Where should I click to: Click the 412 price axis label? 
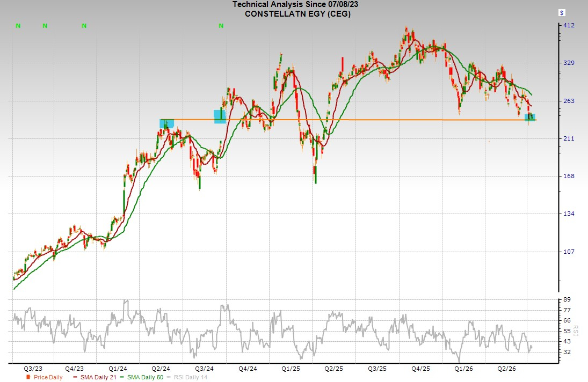[x=569, y=25]
